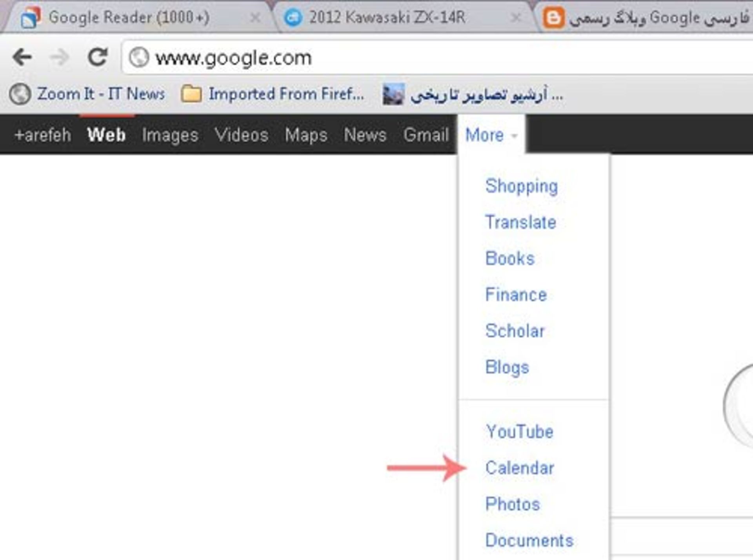Screen dimensions: 753x560
Task: Switch to the 2012 Kawasaki ZX-14R tab
Action: tap(387, 18)
